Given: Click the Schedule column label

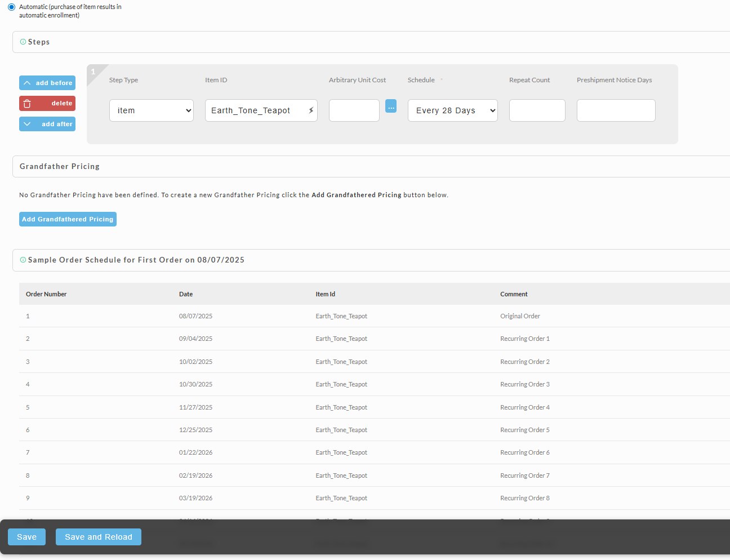Looking at the screenshot, I should pyautogui.click(x=421, y=80).
